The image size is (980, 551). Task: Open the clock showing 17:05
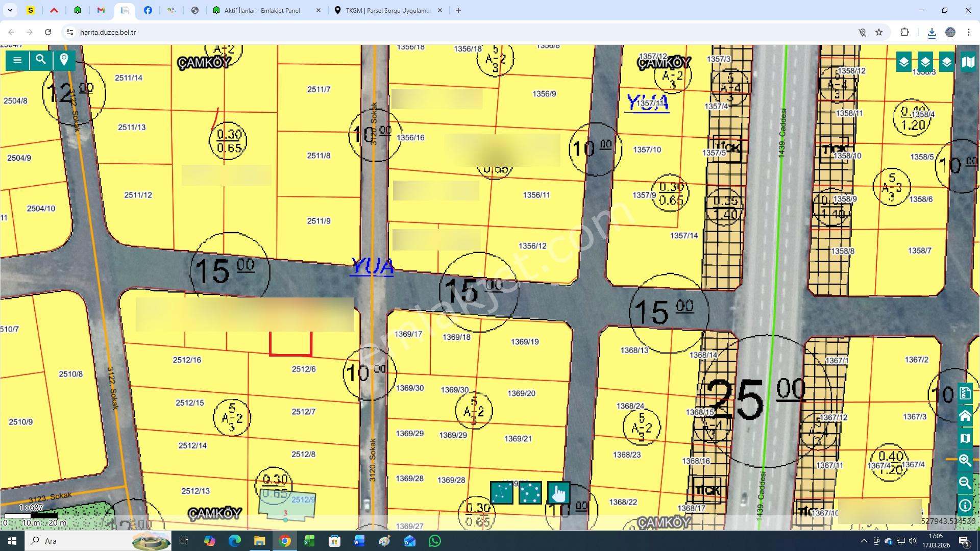tap(936, 541)
